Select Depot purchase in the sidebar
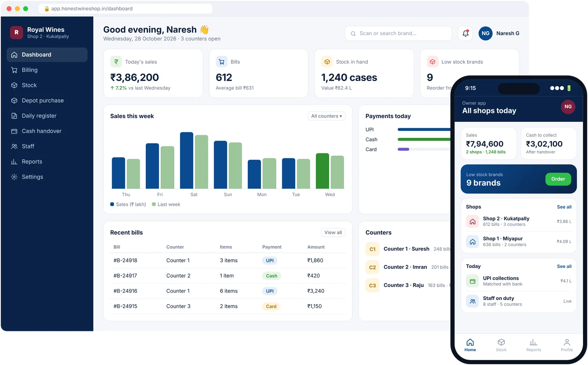588x365 pixels. pos(47,100)
